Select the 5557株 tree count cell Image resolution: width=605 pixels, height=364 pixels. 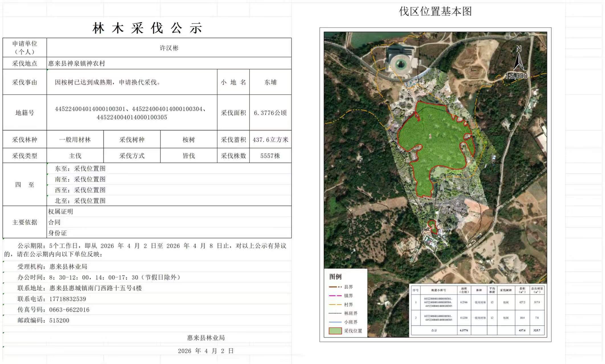coord(270,156)
